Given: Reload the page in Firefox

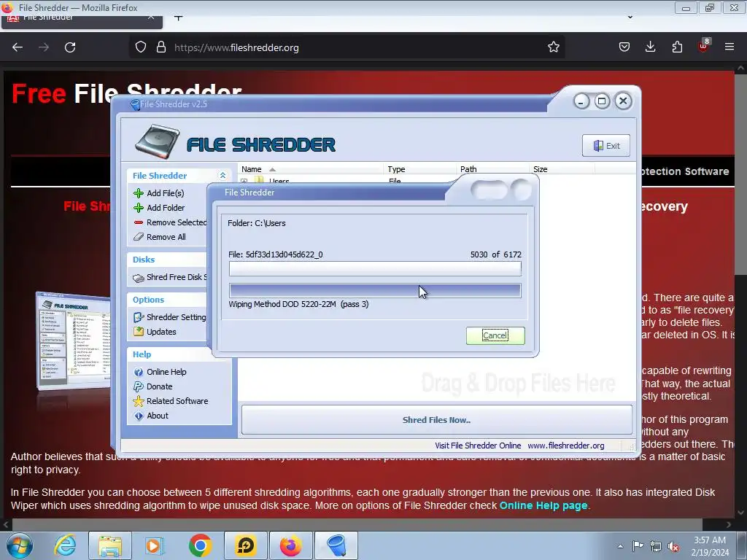Looking at the screenshot, I should click(x=70, y=47).
